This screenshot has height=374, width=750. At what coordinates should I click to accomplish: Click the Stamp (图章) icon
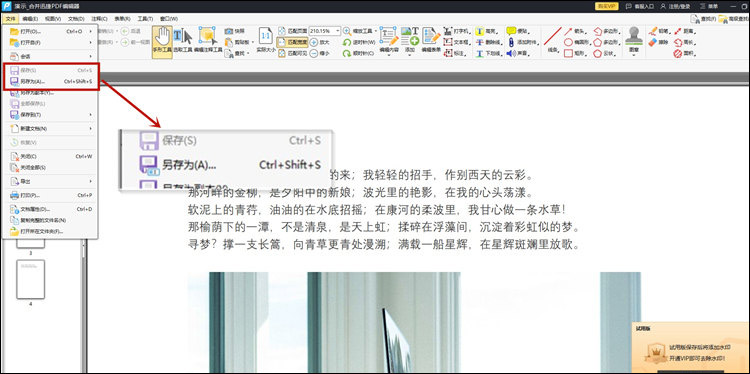click(634, 40)
